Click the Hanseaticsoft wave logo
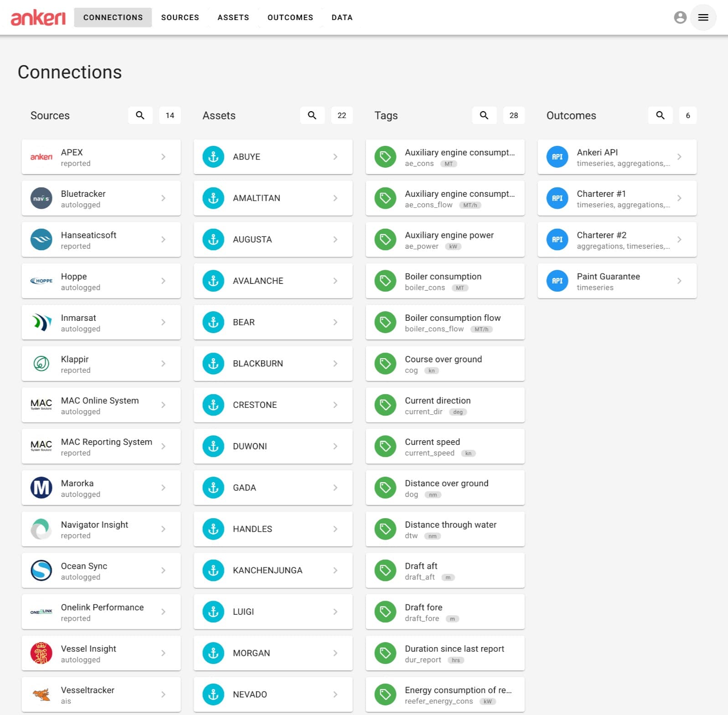The width and height of the screenshot is (728, 715). point(41,240)
